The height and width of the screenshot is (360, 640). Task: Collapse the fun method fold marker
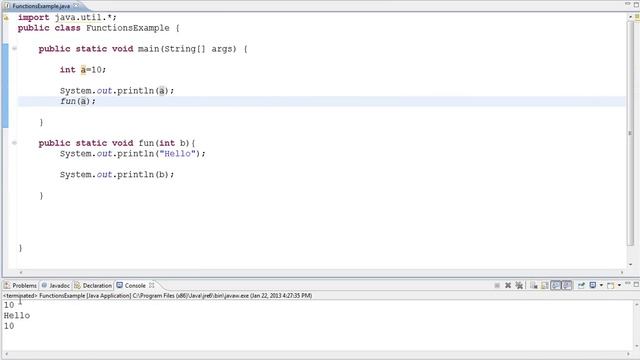pos(14,143)
